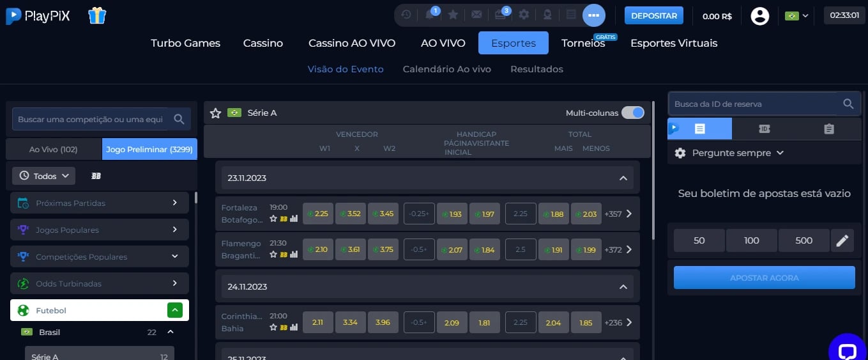Select Flamengo handicap odds 2.07
Viewport: 868px width, 360px height.
pos(452,249)
